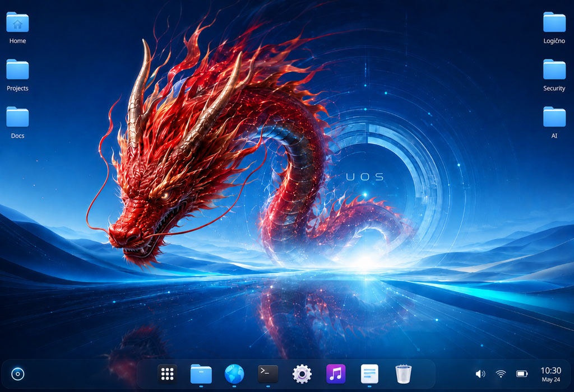Select the Security label text

click(554, 88)
